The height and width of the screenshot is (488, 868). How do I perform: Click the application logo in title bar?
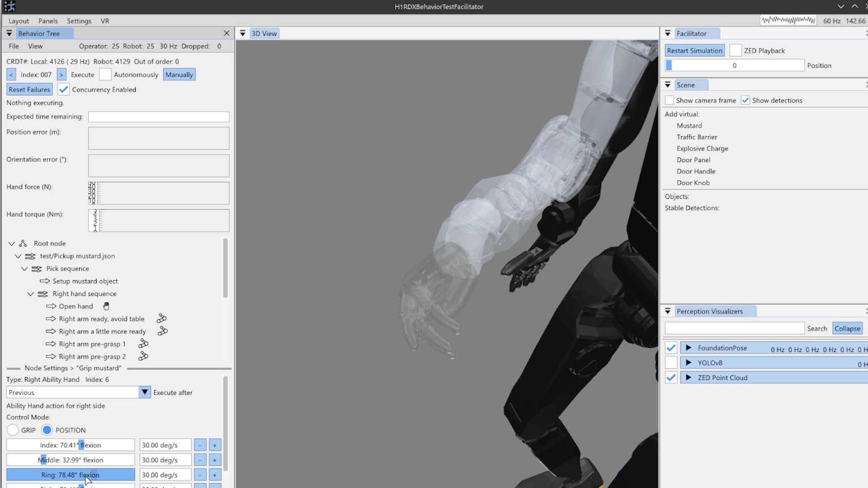click(x=10, y=7)
